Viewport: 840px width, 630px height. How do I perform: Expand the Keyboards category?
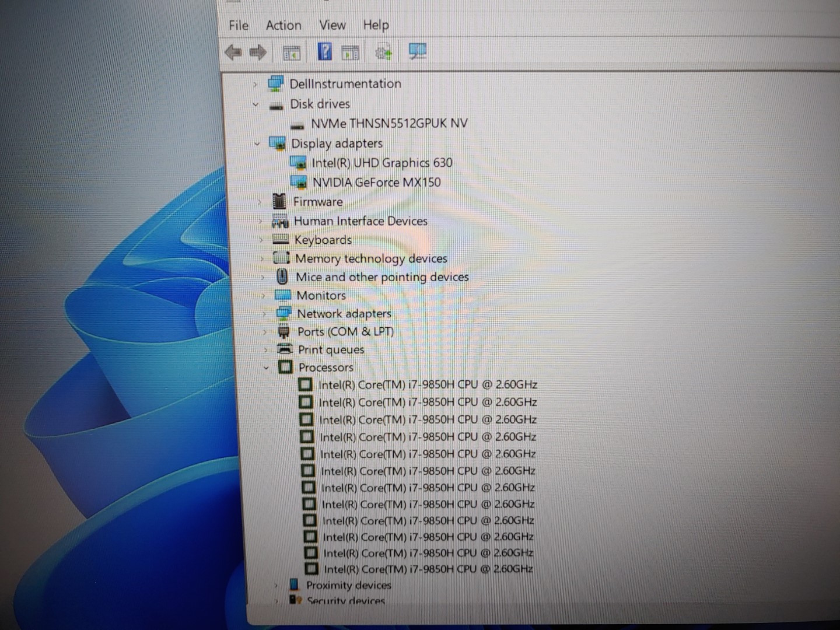(x=261, y=240)
